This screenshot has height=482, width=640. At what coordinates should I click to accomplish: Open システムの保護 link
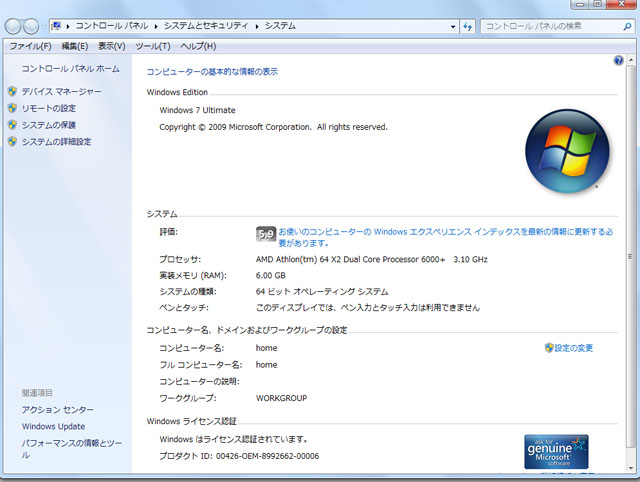[49, 125]
